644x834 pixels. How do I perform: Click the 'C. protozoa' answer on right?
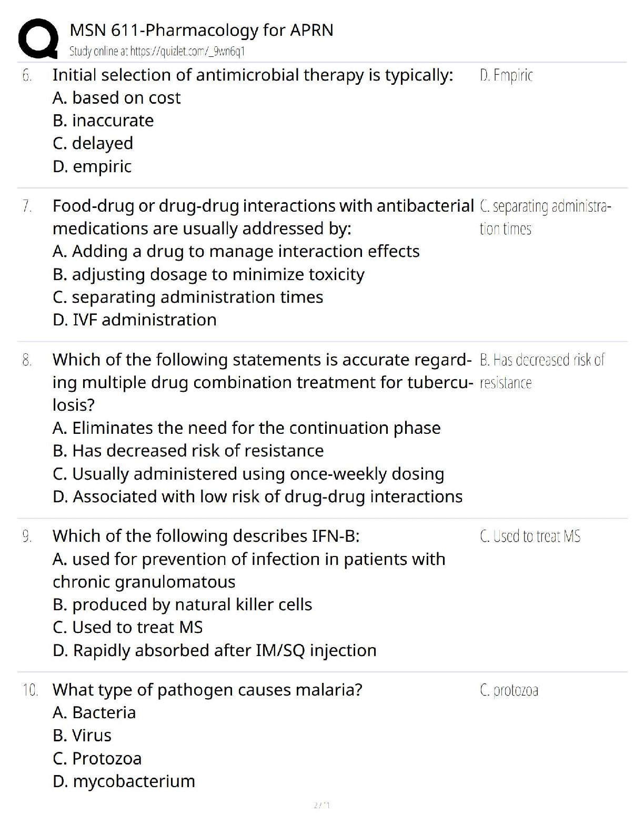pos(509,690)
